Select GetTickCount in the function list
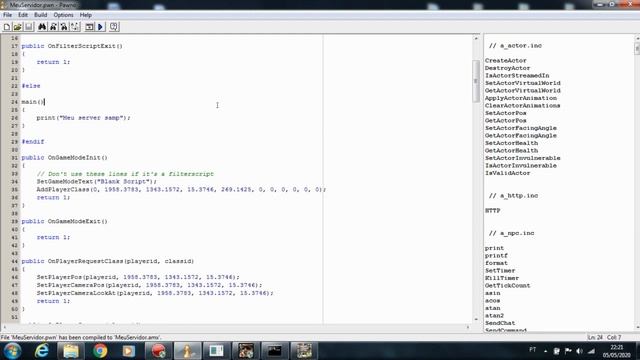Viewport: 640px width, 360px height. [507, 286]
